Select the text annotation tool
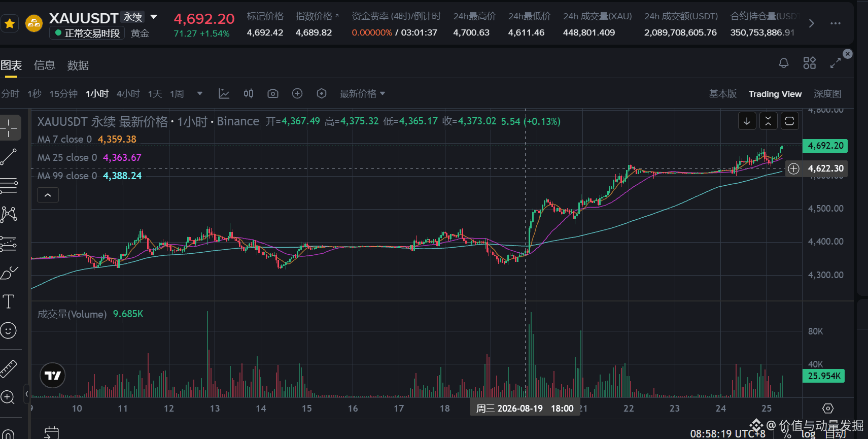Image resolution: width=868 pixels, height=439 pixels. pyautogui.click(x=9, y=301)
